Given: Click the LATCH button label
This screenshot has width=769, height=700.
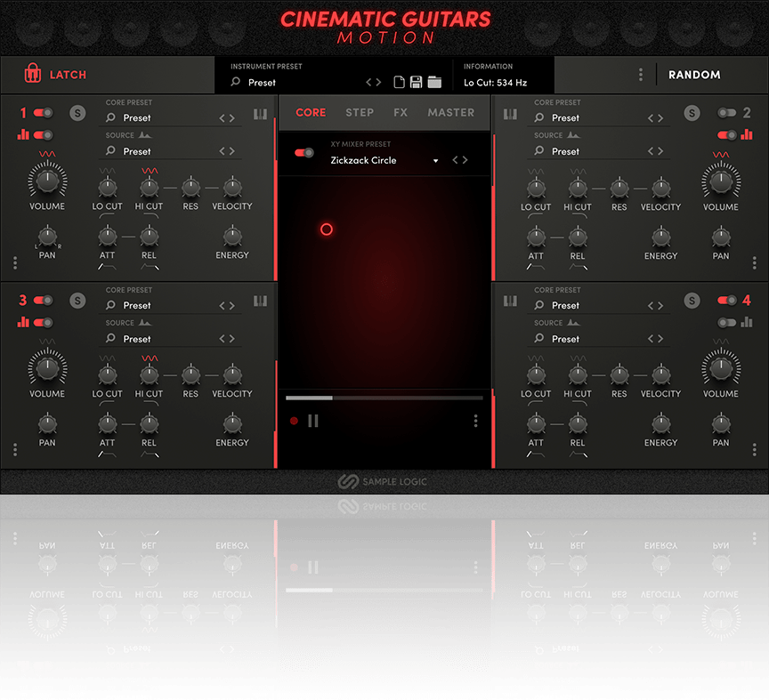Looking at the screenshot, I should click(x=68, y=75).
